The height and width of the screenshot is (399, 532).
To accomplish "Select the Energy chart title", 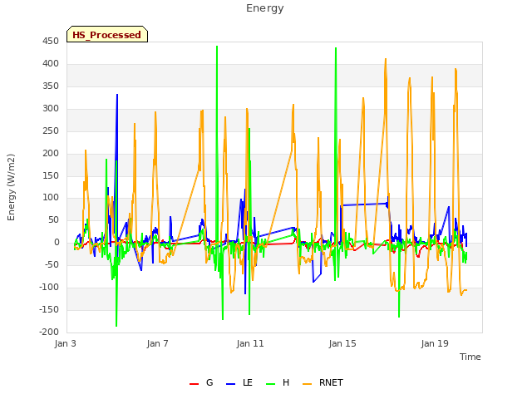I will pyautogui.click(x=265, y=8).
